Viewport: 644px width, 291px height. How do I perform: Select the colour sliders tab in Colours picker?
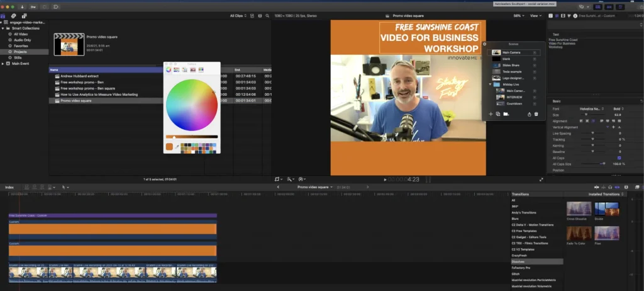tap(176, 69)
